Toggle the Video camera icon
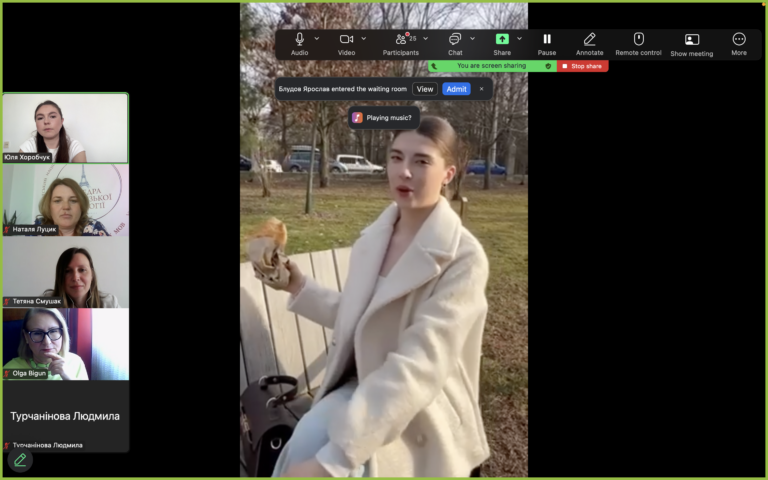Image resolution: width=768 pixels, height=480 pixels. (346, 39)
